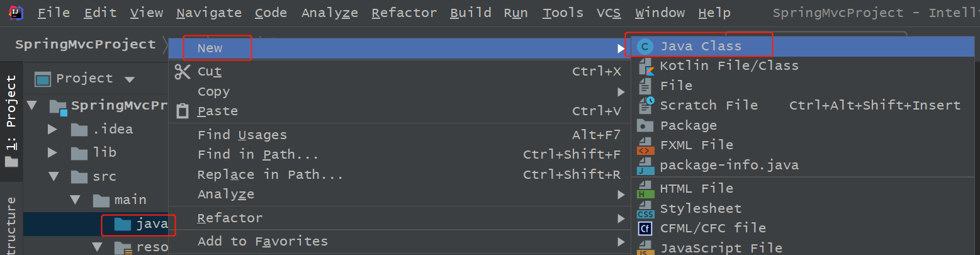Image resolution: width=980 pixels, height=255 pixels.
Task: Click the HTML File icon
Action: (646, 188)
